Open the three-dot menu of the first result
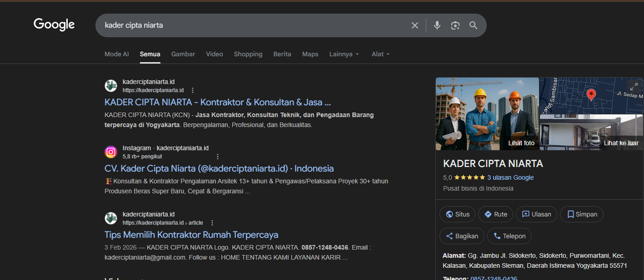 pyautogui.click(x=193, y=90)
